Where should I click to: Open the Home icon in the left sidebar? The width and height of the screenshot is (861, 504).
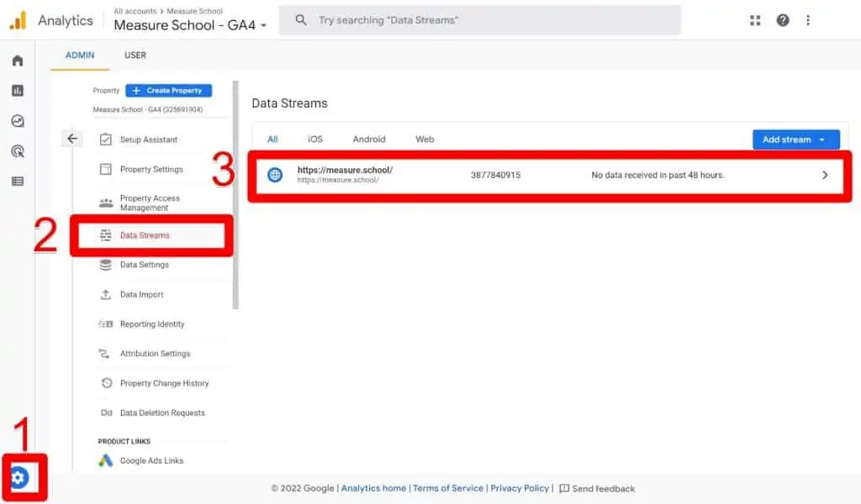coord(17,60)
